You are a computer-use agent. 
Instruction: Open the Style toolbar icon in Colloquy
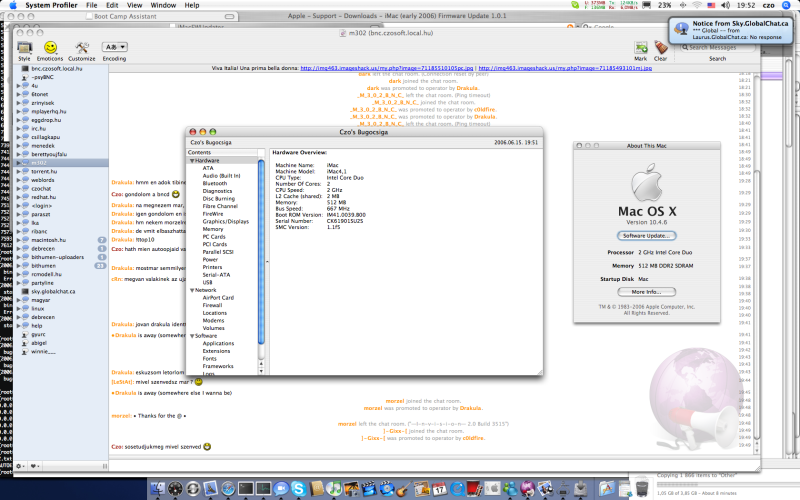click(x=24, y=48)
